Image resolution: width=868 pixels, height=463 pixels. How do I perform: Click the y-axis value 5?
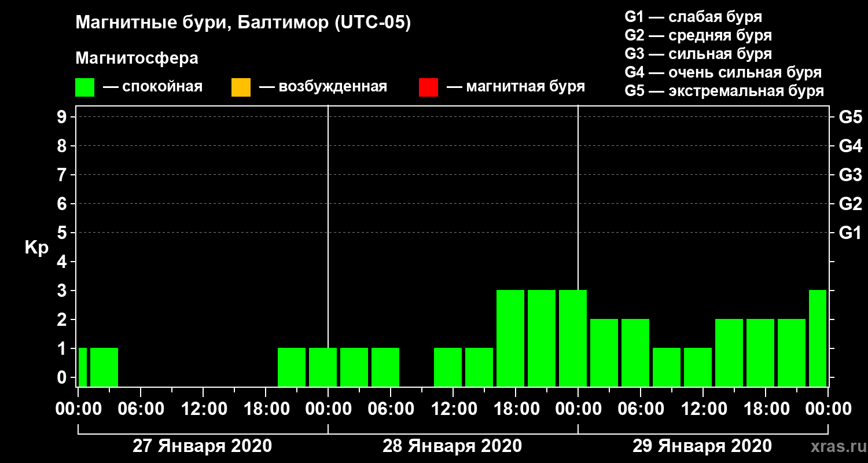tap(63, 233)
